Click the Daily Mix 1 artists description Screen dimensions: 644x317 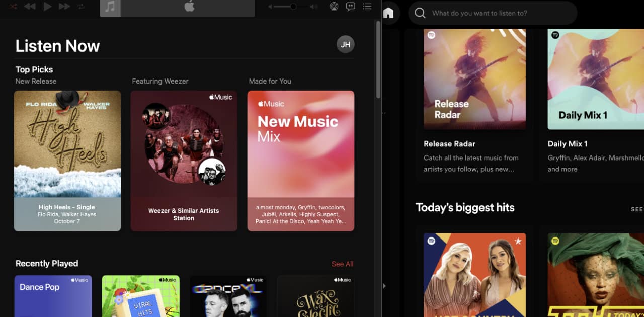pos(596,164)
